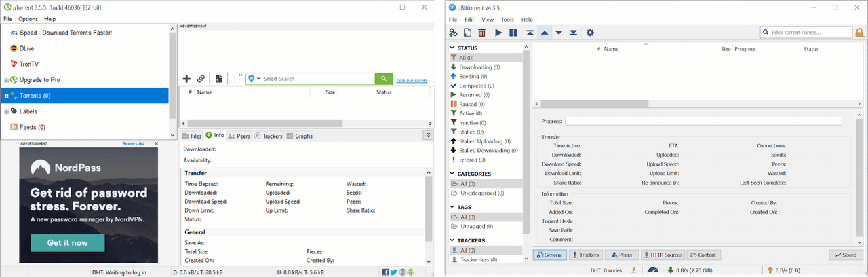Collapse the TAGS section in qBittorrent sidebar
This screenshot has width=868, height=277.
pyautogui.click(x=453, y=207)
